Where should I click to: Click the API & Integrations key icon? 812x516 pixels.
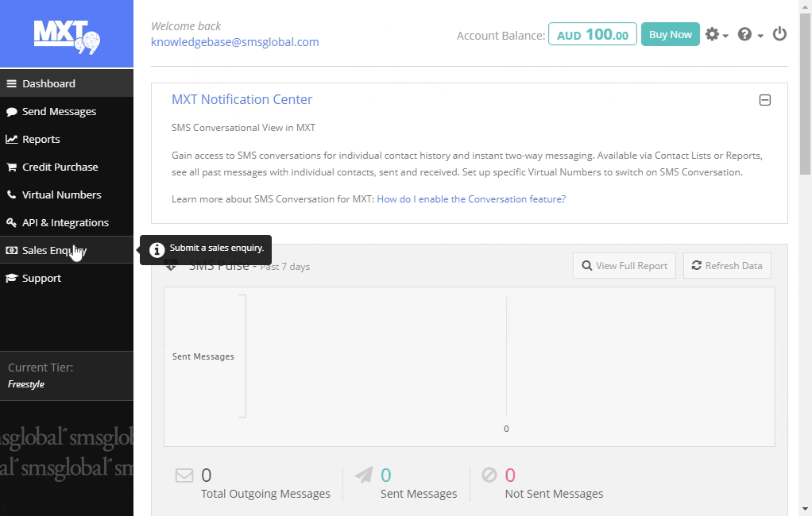coord(11,223)
